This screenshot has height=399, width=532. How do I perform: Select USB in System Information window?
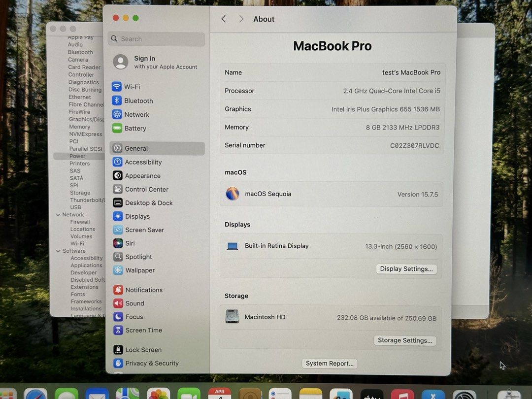[x=75, y=207]
